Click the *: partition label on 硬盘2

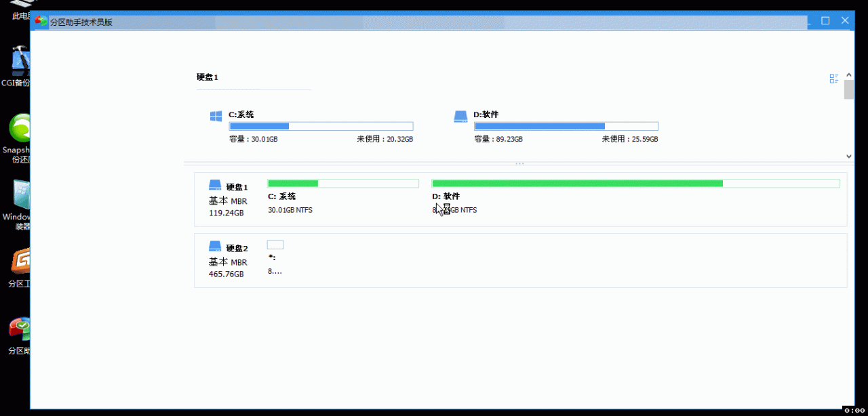(x=271, y=257)
